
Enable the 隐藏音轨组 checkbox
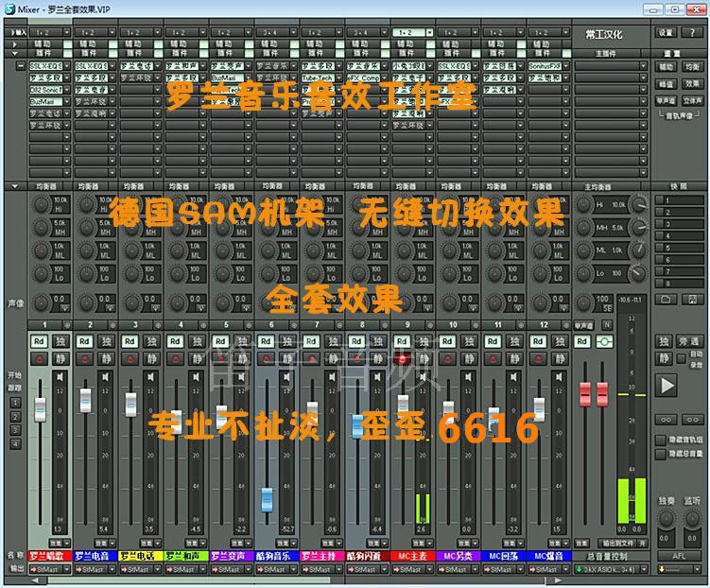pos(661,440)
